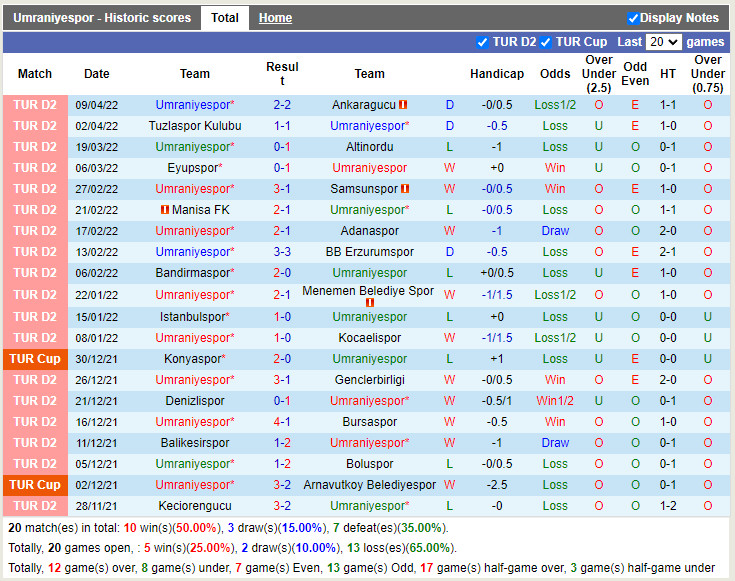Open the Last 20 games dropdown
735x581 pixels.
click(x=663, y=42)
